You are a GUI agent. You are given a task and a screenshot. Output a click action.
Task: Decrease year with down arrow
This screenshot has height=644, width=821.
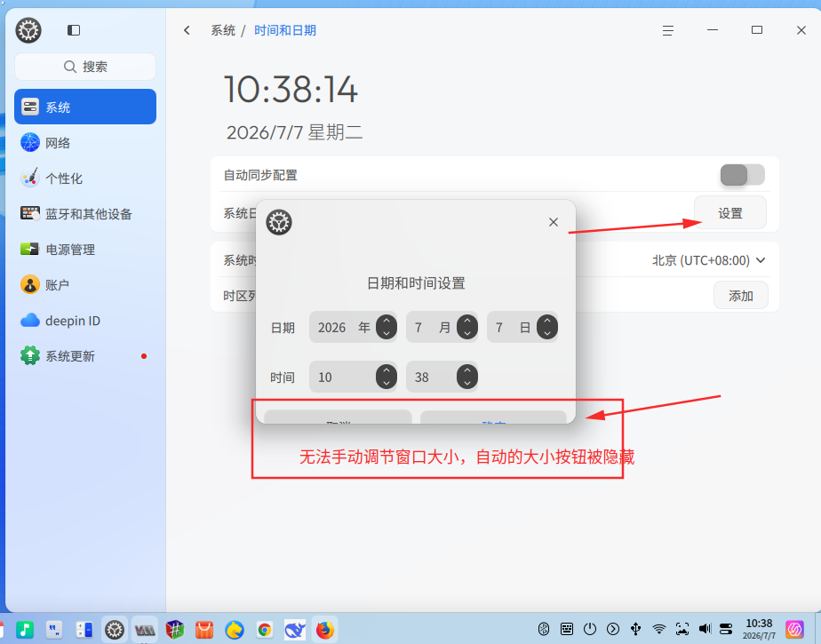coord(387,333)
